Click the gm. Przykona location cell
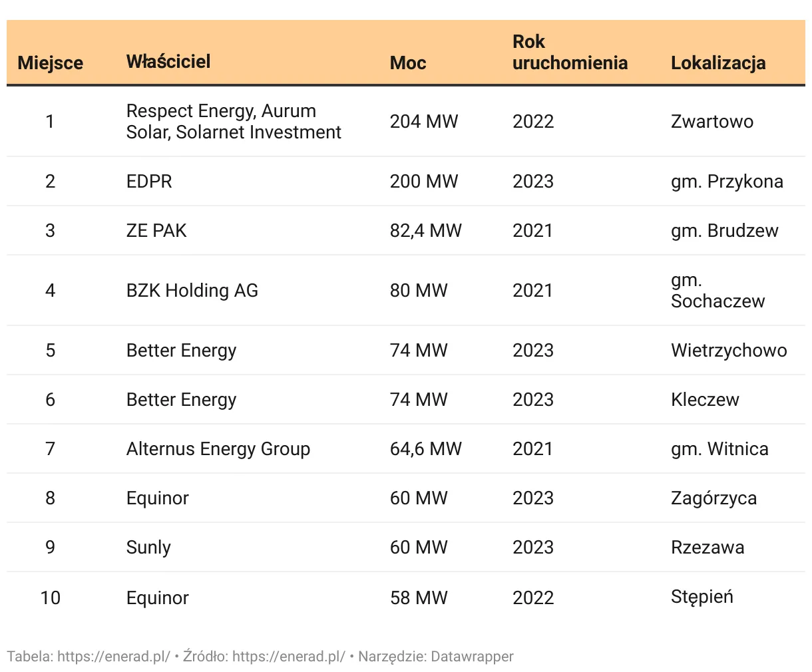The width and height of the screenshot is (812, 672). coord(727,182)
